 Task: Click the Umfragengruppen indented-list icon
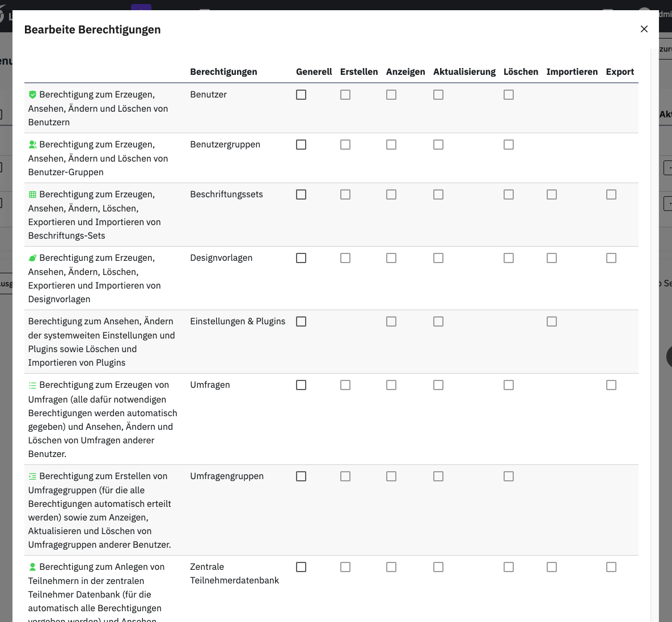point(32,476)
